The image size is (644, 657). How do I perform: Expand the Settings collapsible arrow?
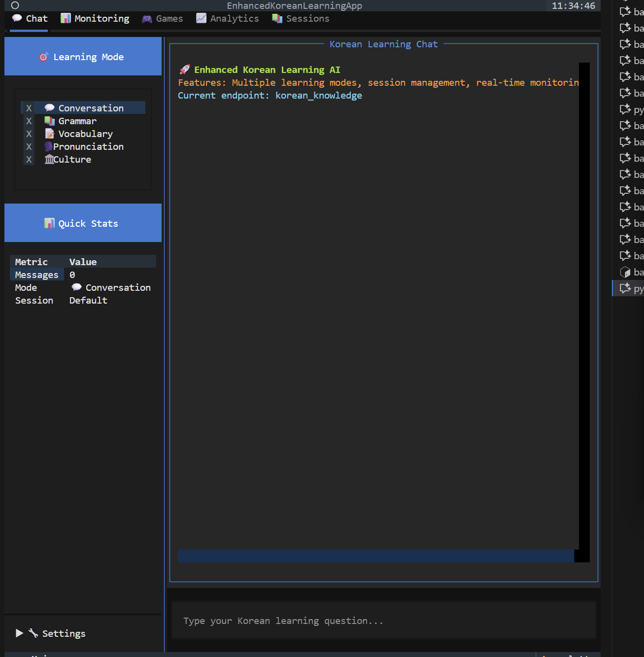(19, 633)
